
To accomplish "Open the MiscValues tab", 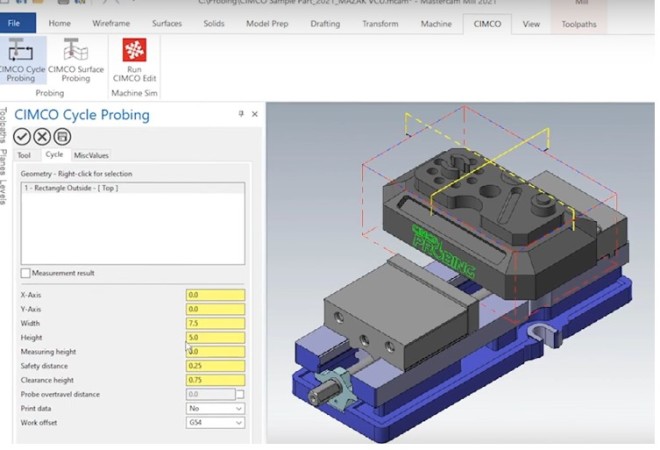I will (x=91, y=155).
